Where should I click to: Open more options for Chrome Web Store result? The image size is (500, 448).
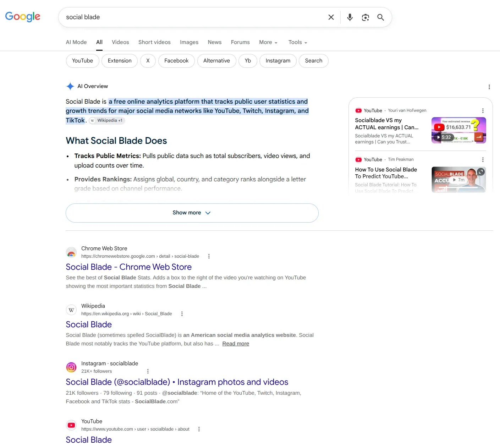pos(209,256)
